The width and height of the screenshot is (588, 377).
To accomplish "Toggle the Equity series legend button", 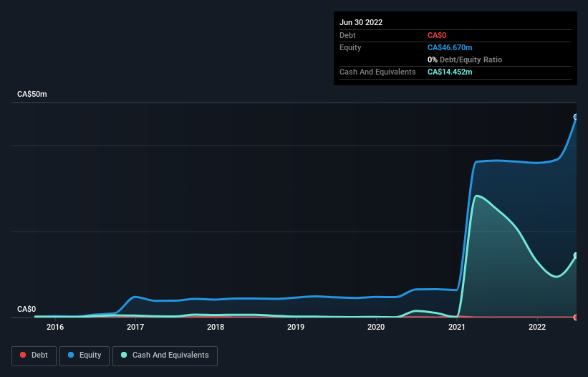I will coord(85,355).
